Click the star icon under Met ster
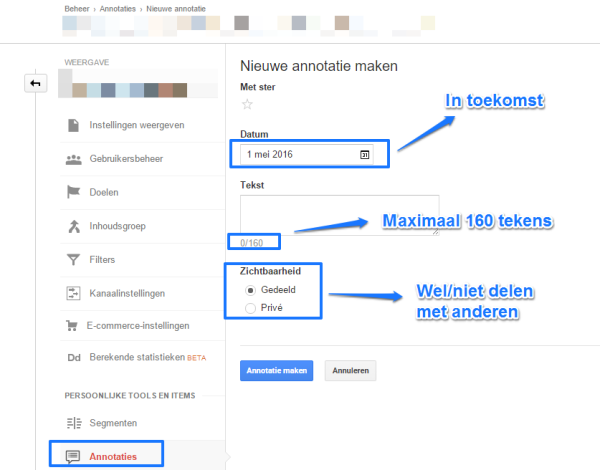This screenshot has width=600, height=470. click(x=247, y=104)
